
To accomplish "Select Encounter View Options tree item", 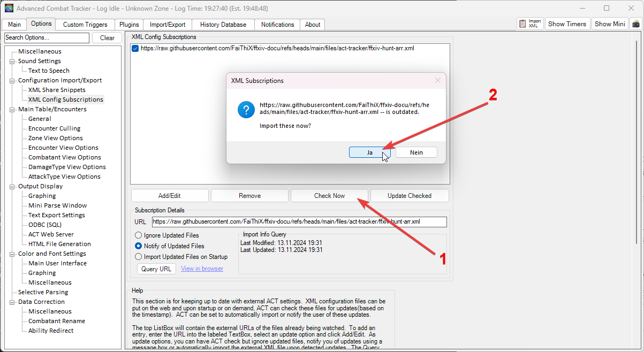I will coord(63,148).
